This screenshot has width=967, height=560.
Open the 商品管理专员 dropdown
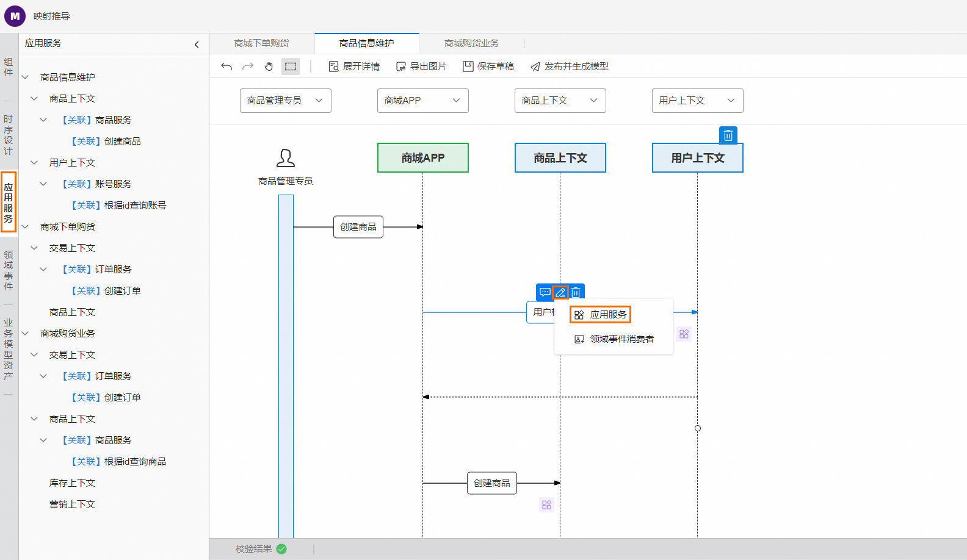(x=286, y=101)
